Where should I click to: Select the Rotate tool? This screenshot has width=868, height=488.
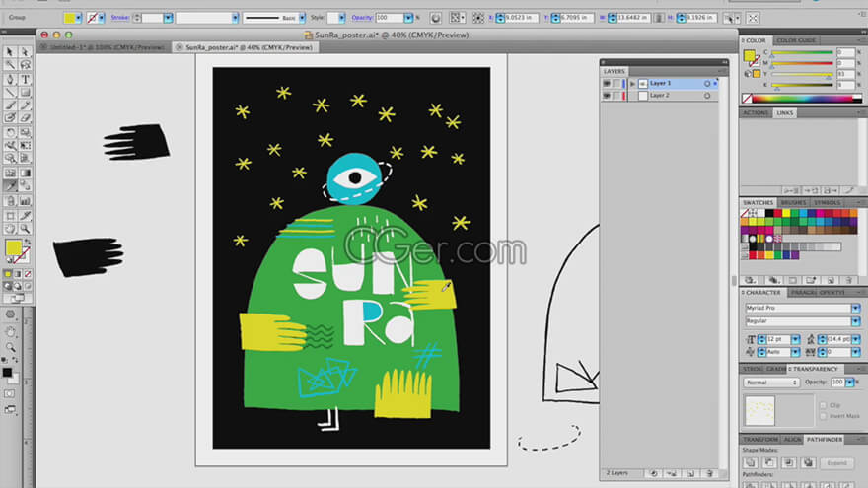coord(10,132)
